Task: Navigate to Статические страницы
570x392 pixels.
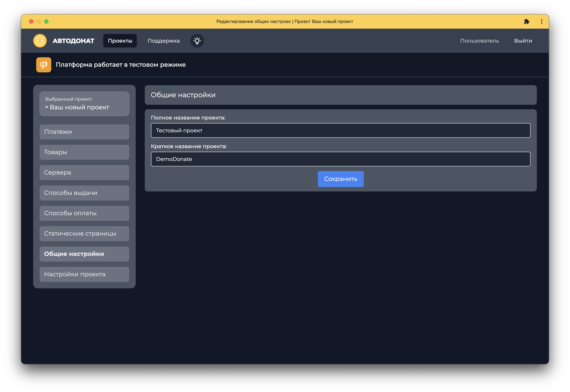Action: 84,234
